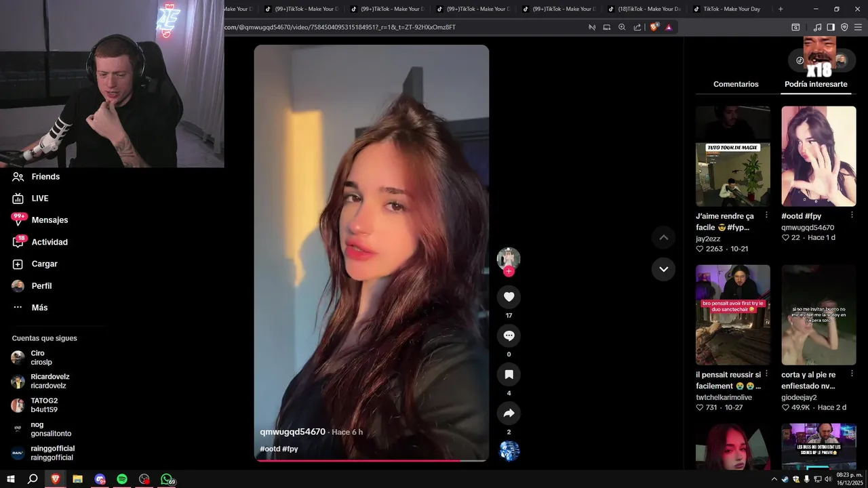This screenshot has width=868, height=488.
Task: Click the crossed-out icon in address bar
Action: tap(592, 27)
